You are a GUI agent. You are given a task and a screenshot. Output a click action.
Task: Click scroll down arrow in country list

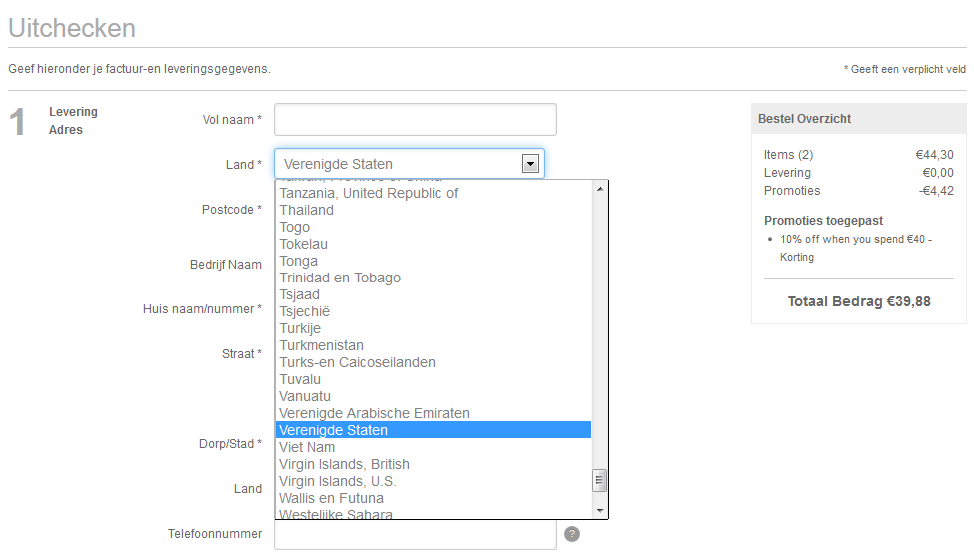click(600, 511)
